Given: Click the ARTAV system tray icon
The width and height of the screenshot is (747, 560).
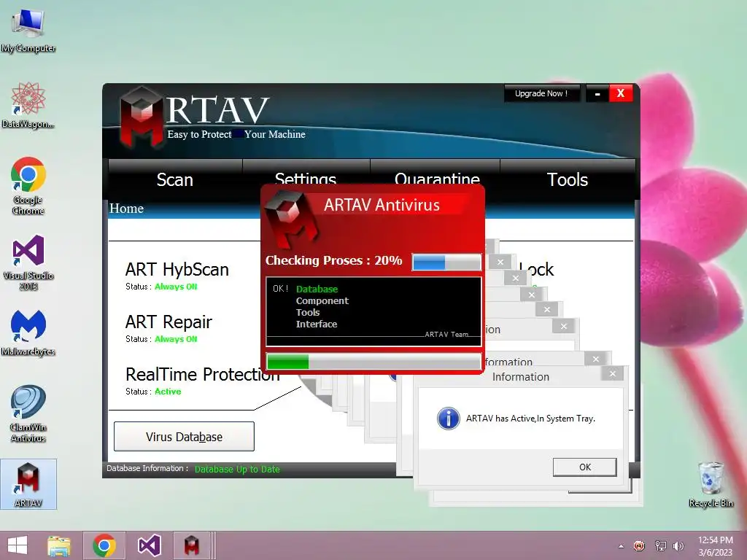Looking at the screenshot, I should pos(639,546).
